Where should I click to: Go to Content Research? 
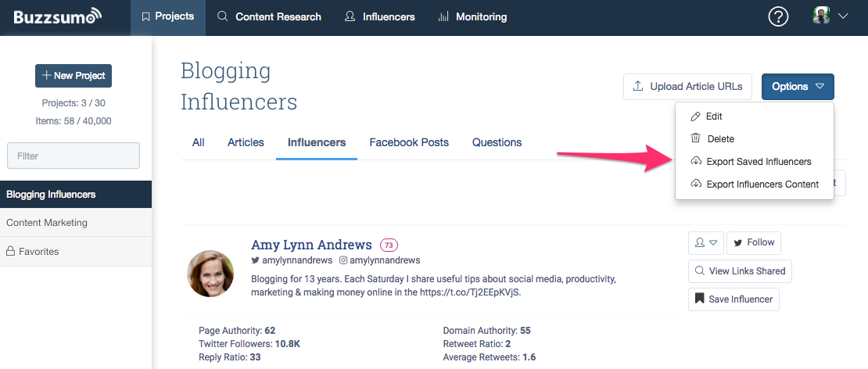269,16
